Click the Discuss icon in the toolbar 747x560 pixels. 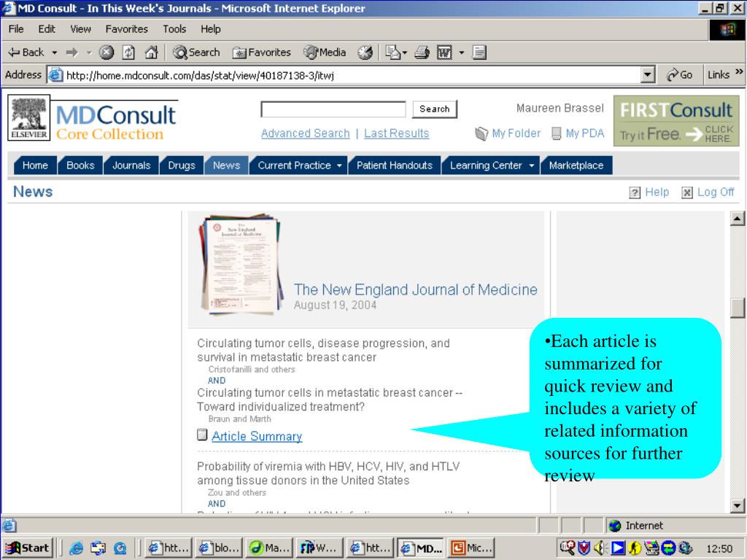point(479,52)
